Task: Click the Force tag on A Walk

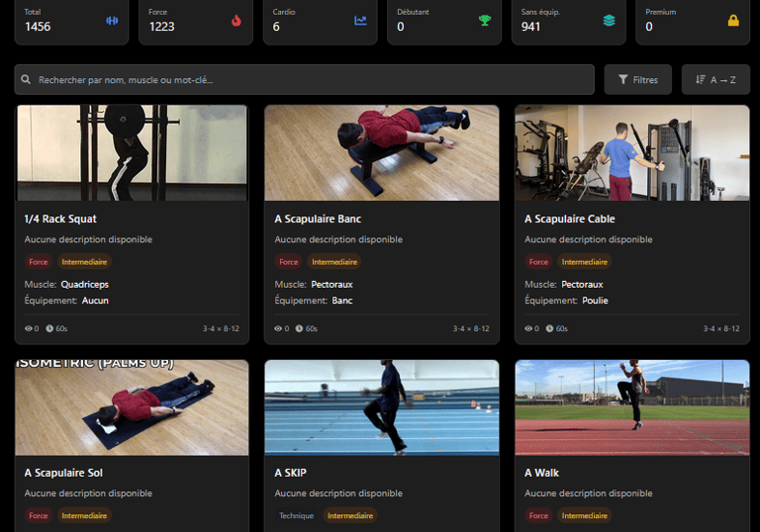Action: tap(538, 515)
